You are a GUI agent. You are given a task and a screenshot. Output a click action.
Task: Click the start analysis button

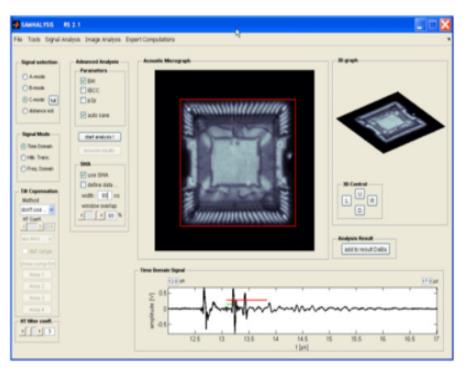(100, 137)
